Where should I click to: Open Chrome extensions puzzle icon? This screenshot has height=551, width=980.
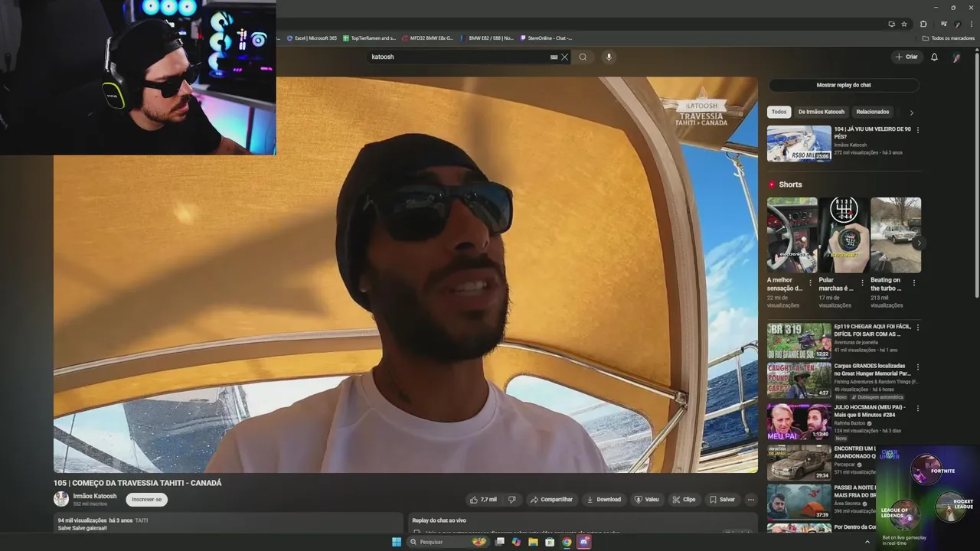coord(923,24)
